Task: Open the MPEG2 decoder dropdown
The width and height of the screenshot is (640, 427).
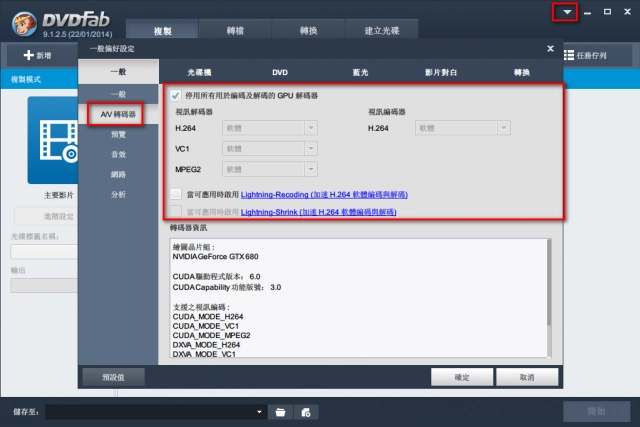Action: point(269,169)
